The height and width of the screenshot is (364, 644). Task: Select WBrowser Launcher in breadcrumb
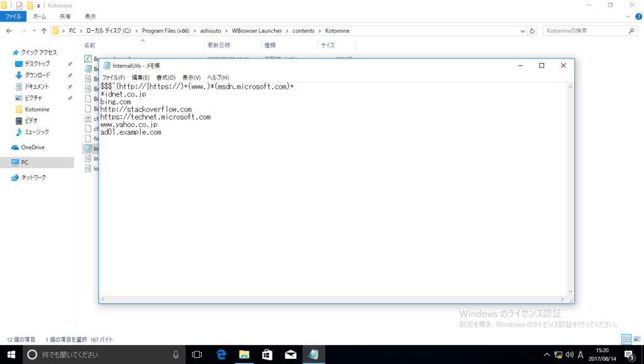[257, 31]
